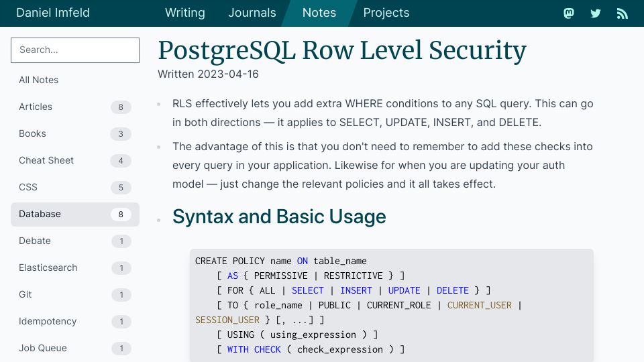The height and width of the screenshot is (362, 644).
Task: Click the PERMISSIVE | RESTRICTIVE code line
Action: 311,276
